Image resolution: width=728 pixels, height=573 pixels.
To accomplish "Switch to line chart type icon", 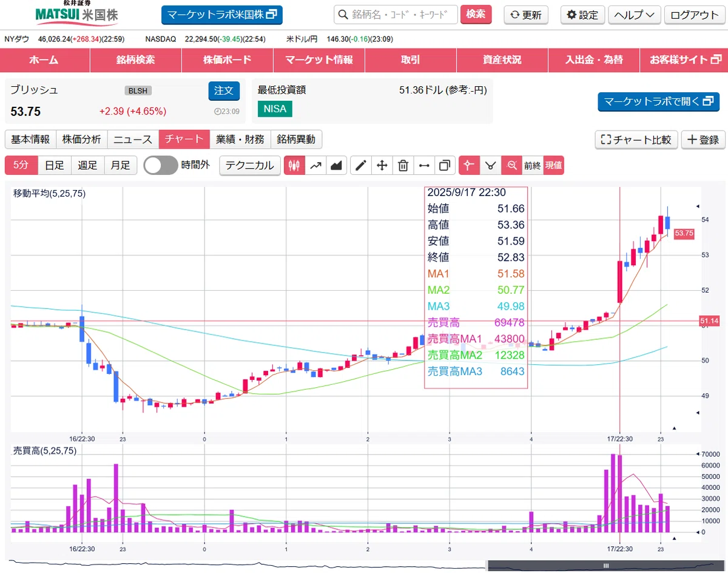I will coord(315,165).
